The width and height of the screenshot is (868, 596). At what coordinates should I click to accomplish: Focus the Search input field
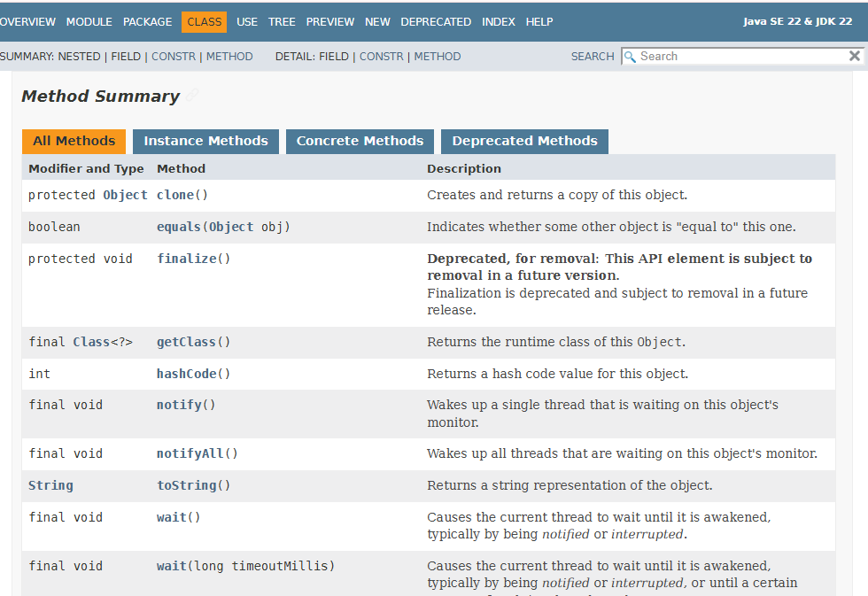click(x=742, y=56)
